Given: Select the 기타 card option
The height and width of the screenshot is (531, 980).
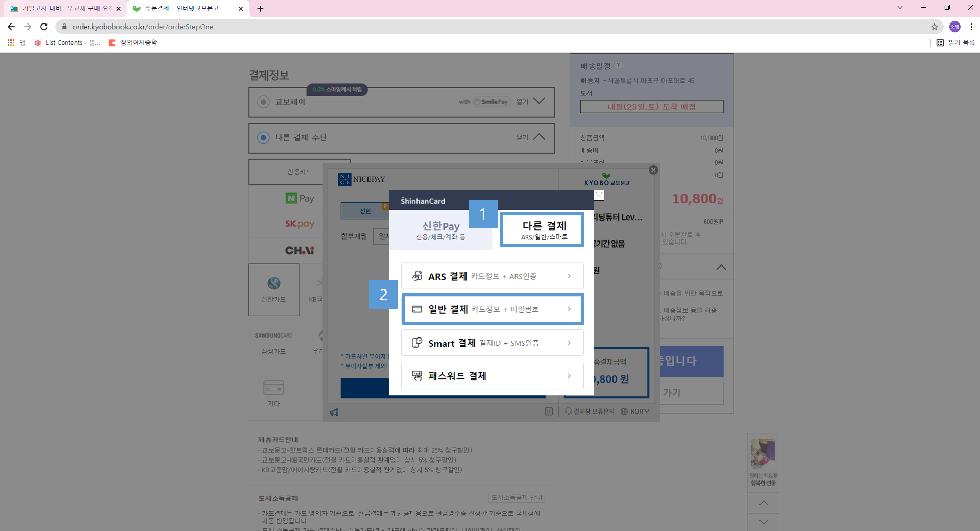Looking at the screenshot, I should (x=274, y=393).
